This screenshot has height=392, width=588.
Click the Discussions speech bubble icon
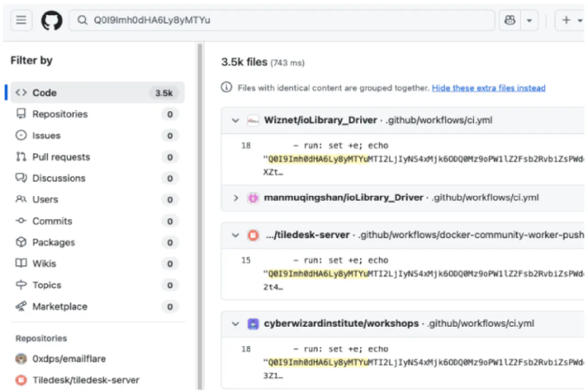click(x=21, y=178)
